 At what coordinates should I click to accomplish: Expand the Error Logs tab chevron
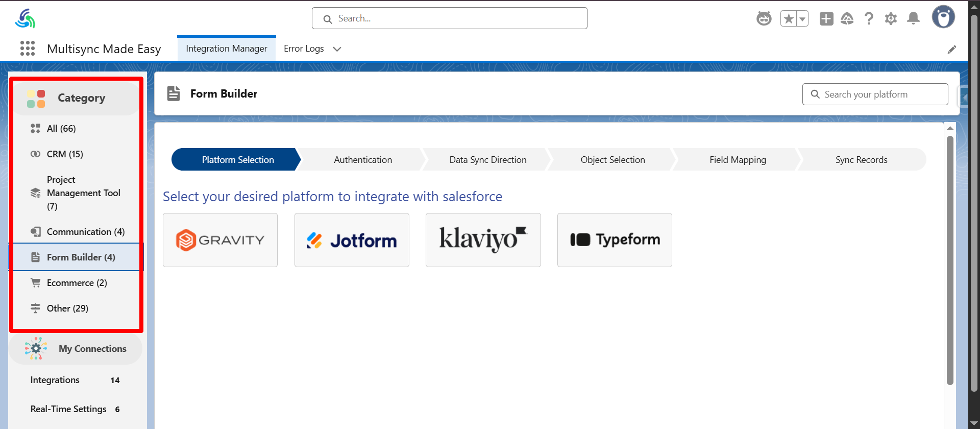pos(337,49)
